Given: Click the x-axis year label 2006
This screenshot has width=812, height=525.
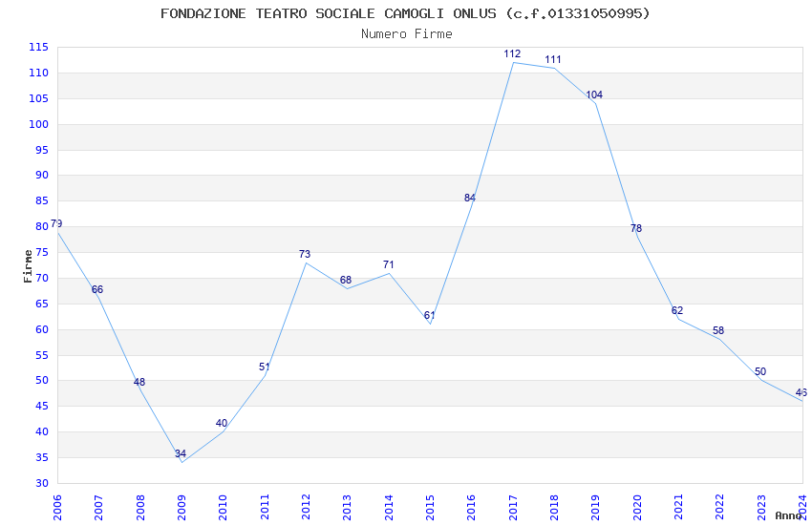Looking at the screenshot, I should [57, 507].
